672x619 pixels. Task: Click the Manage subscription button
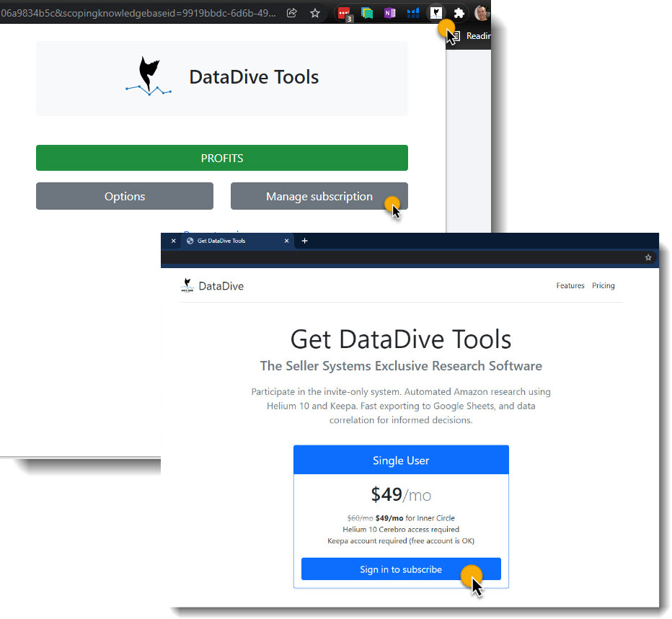pos(319,196)
